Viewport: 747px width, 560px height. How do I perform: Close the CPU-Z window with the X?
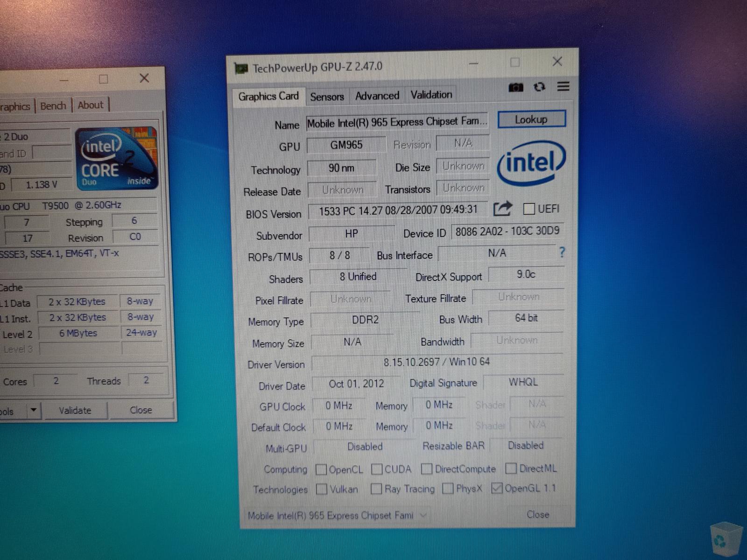click(144, 78)
